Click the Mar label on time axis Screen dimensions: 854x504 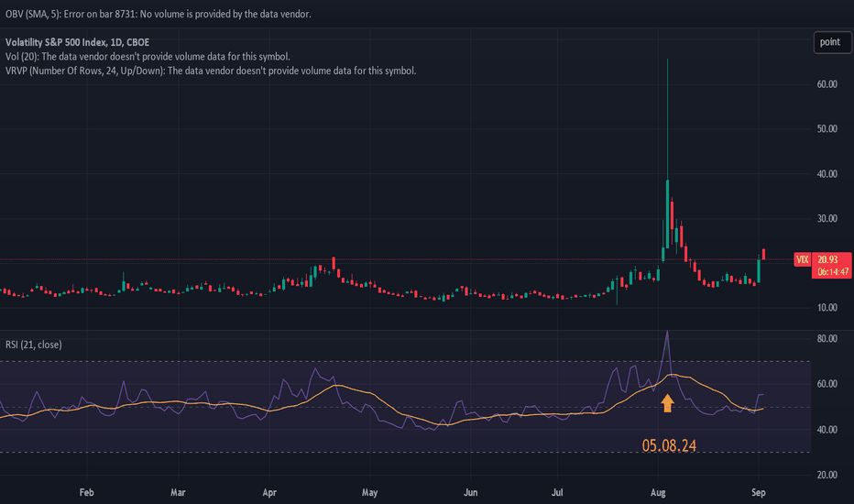click(x=178, y=493)
